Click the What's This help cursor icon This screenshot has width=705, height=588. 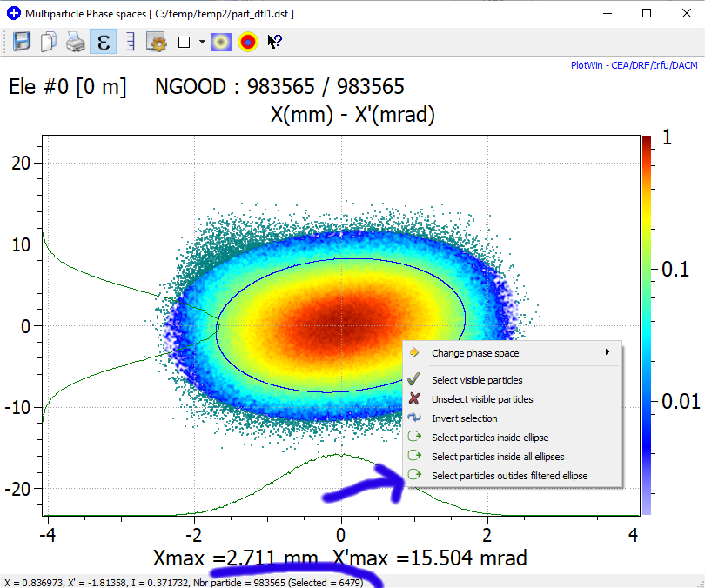click(x=275, y=42)
